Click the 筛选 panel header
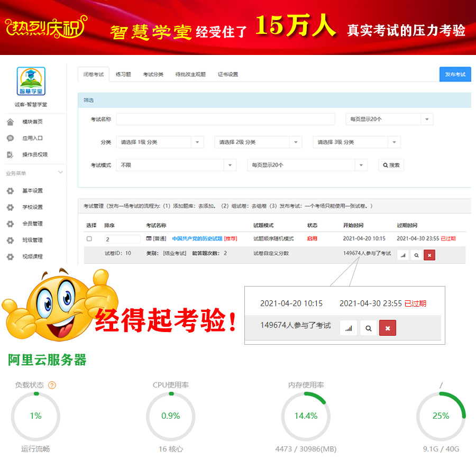Viewport: 476px width, 460px height. pyautogui.click(x=274, y=100)
